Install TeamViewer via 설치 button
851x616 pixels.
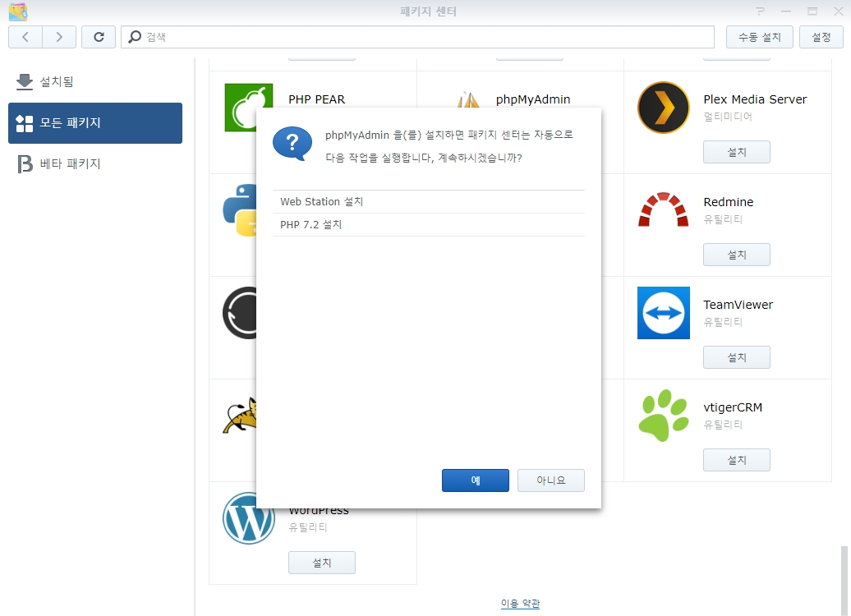737,357
